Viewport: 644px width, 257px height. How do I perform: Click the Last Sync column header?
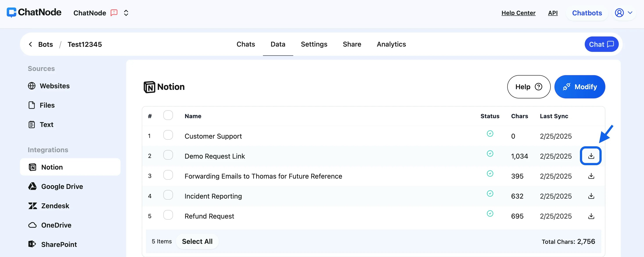[x=554, y=116]
